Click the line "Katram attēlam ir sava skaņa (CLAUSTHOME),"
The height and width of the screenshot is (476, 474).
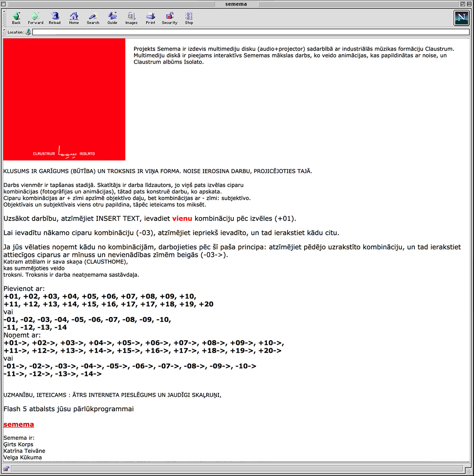pos(66,261)
